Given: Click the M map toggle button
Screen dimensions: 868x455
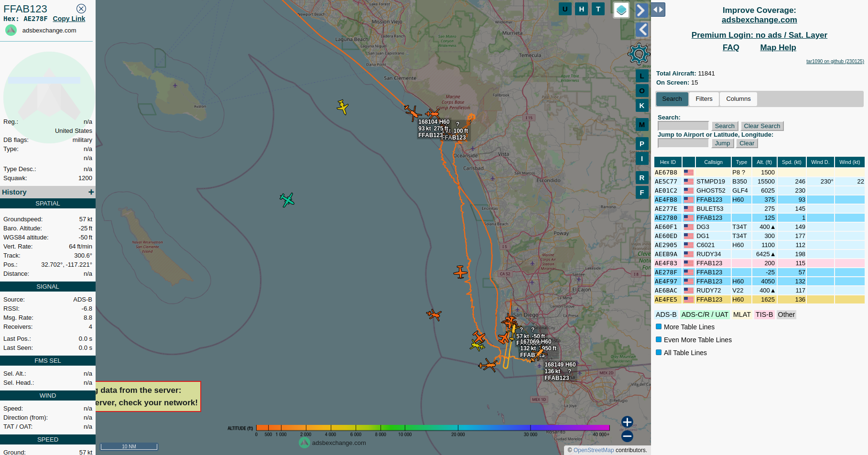Looking at the screenshot, I should [x=642, y=125].
